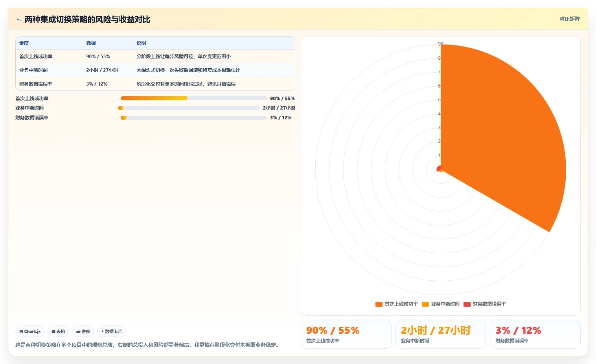Click the 财务数据错误率 progress bar

pos(193,118)
